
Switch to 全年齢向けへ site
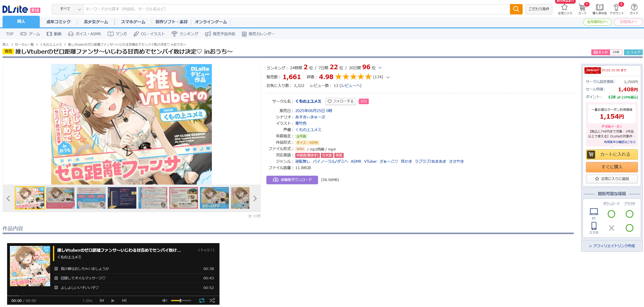[597, 22]
